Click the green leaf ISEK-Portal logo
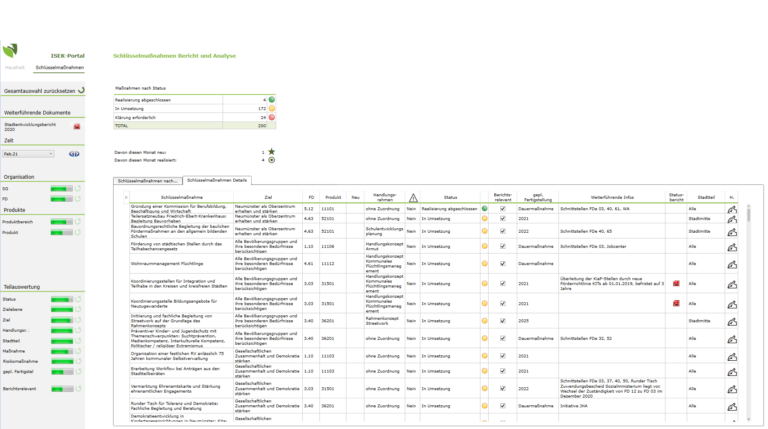 pos(10,50)
